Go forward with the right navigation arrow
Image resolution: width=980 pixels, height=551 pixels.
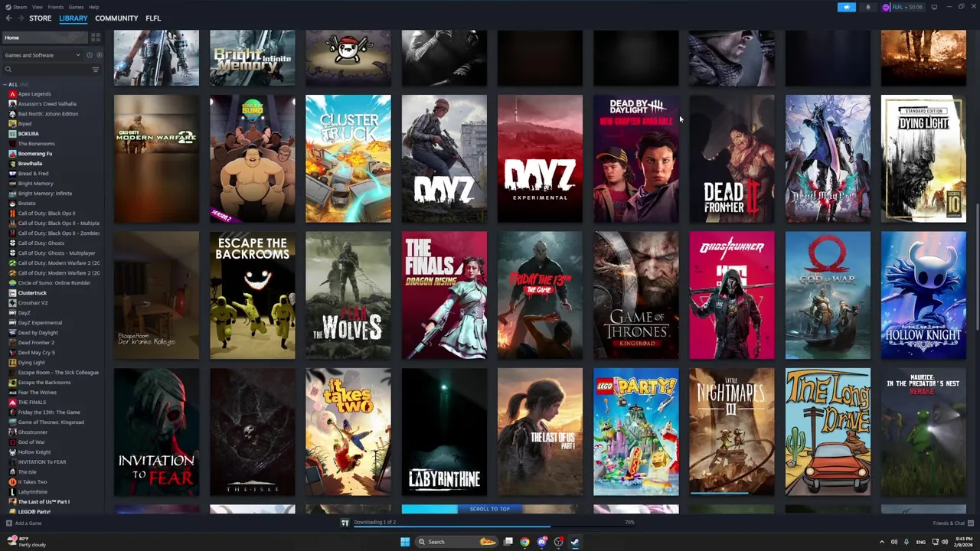21,18
